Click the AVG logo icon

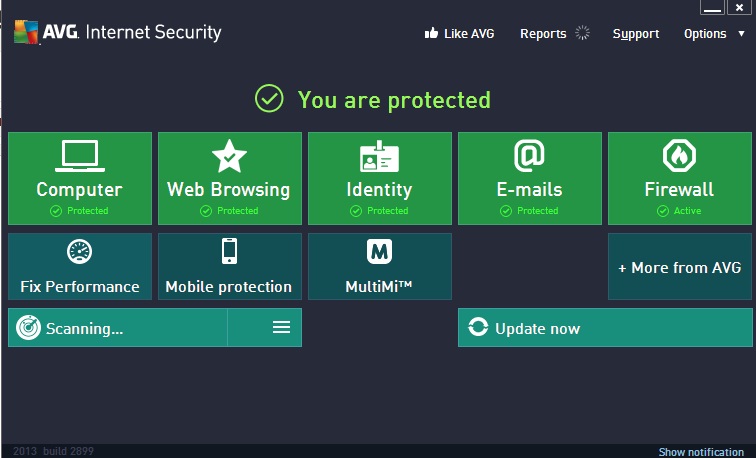[x=26, y=32]
